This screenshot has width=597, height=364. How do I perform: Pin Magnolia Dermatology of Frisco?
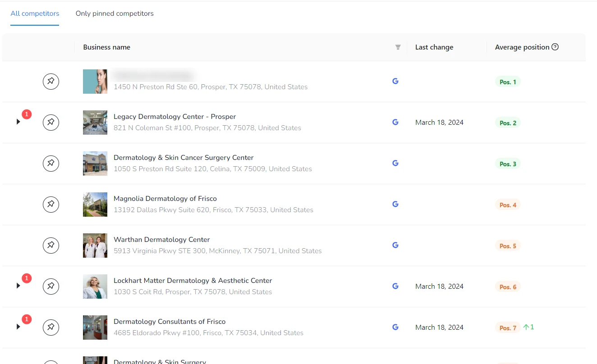tap(51, 205)
